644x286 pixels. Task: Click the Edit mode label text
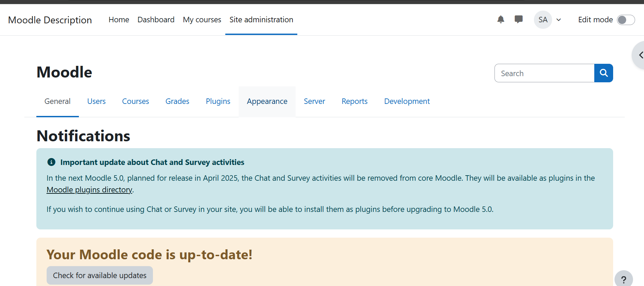(x=595, y=20)
